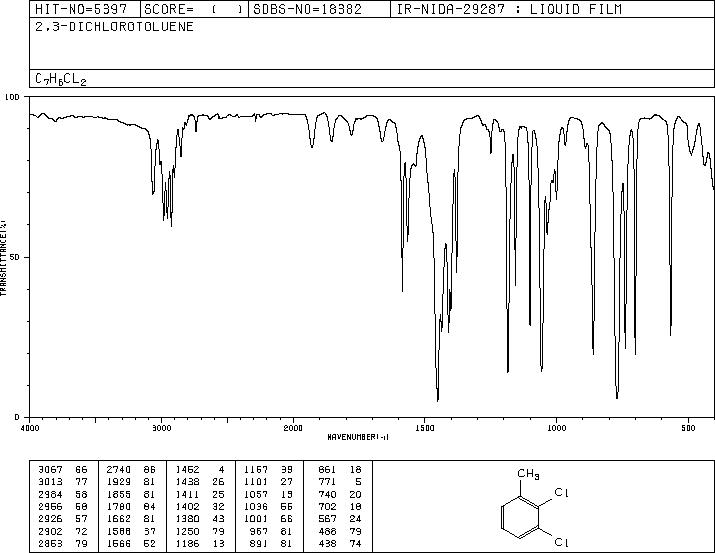Click the upper Cl label on the structure
Screen dimensions: 715x553
point(561,493)
